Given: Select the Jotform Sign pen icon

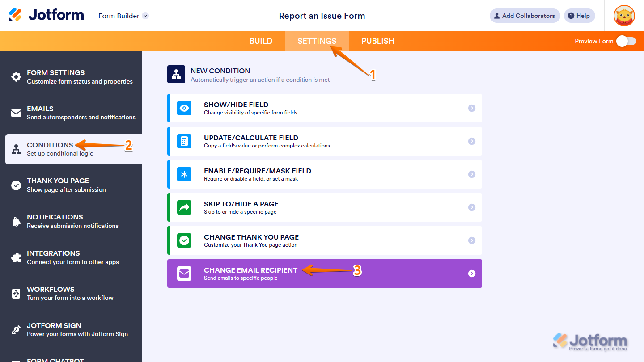Looking at the screenshot, I should click(16, 329).
